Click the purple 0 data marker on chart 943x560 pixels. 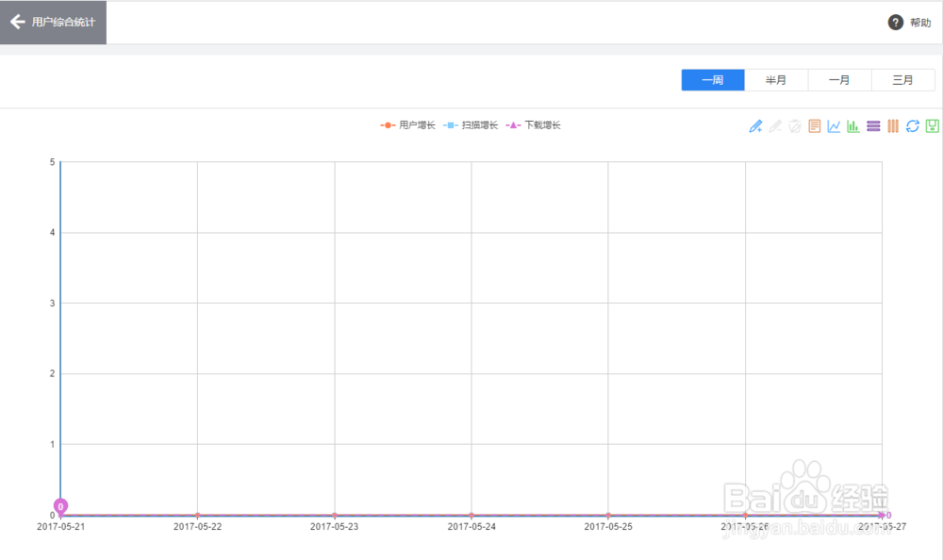coord(60,506)
